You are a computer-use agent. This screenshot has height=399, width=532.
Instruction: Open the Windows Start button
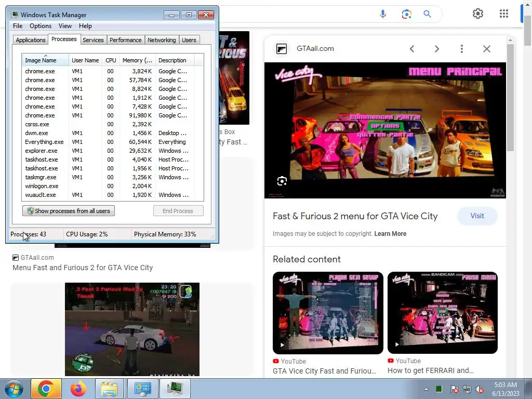[14, 389]
